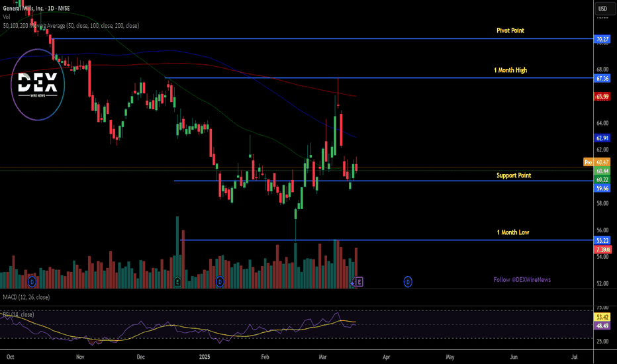Click the small star icon beside the purple E marker
This screenshot has width=617, height=364.
pyautogui.click(x=353, y=283)
